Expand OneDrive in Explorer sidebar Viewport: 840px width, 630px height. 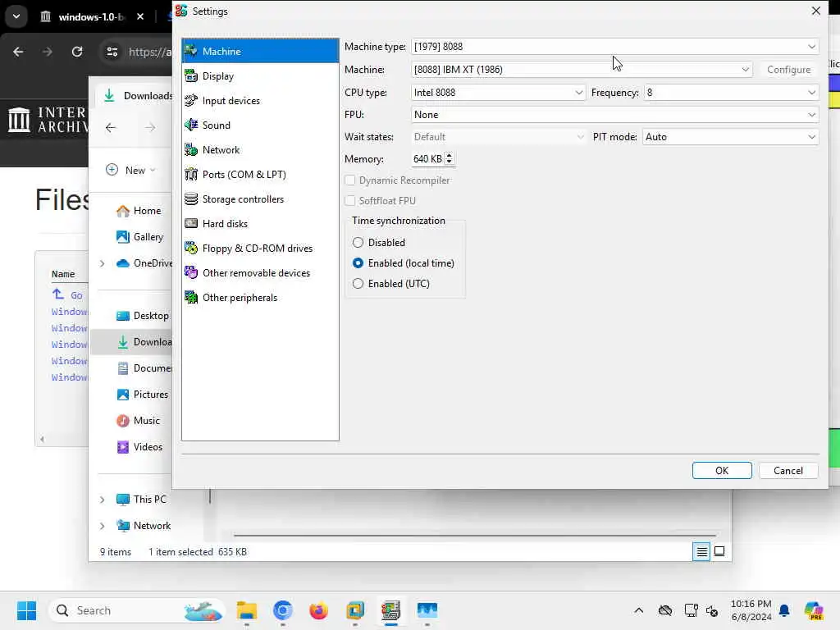click(x=102, y=263)
